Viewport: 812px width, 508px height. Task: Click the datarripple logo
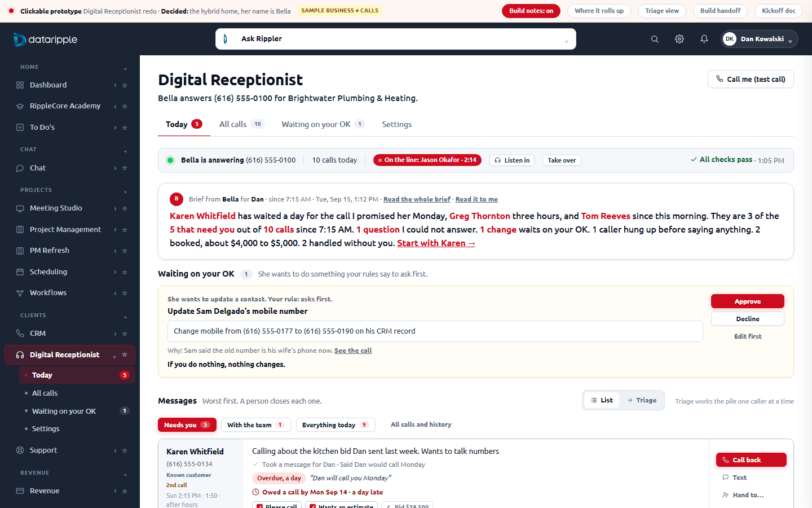tap(45, 40)
